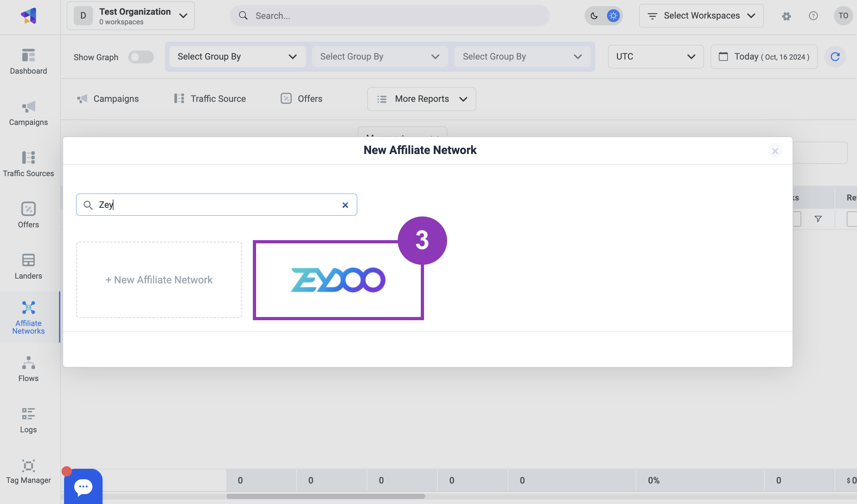This screenshot has width=857, height=504.
Task: Open Logs in the sidebar
Action: [29, 421]
